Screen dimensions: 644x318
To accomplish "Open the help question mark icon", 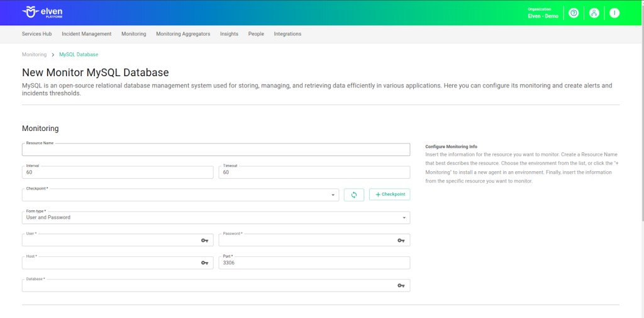I will 573,13.
